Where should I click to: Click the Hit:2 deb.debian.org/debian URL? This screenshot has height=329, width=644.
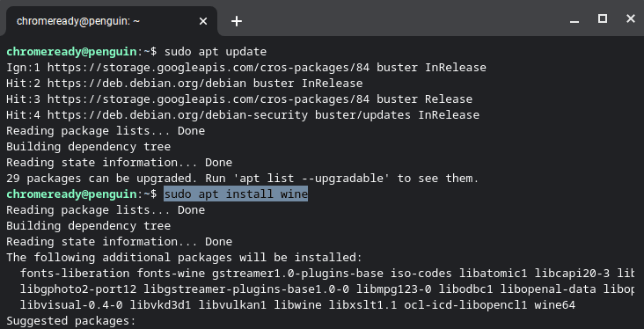pos(147,84)
